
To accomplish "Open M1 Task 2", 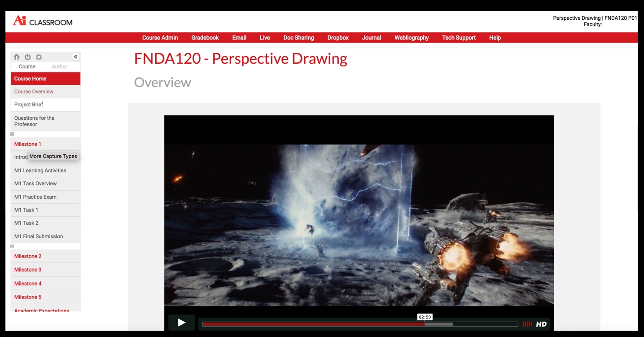I will tap(45, 223).
